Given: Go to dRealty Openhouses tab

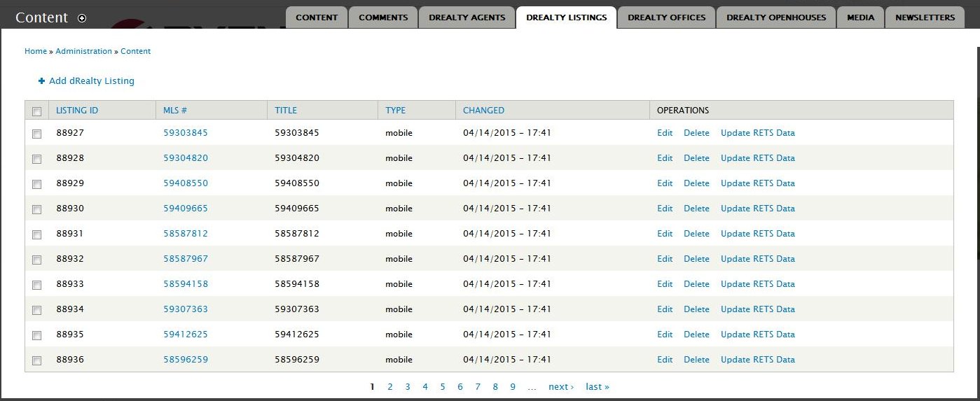Looking at the screenshot, I should click(776, 17).
